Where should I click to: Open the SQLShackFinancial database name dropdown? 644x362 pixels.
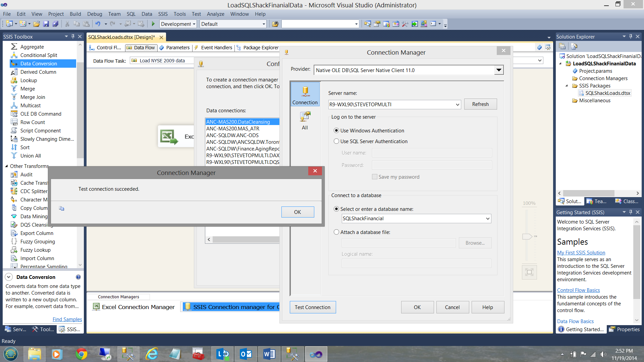click(487, 219)
